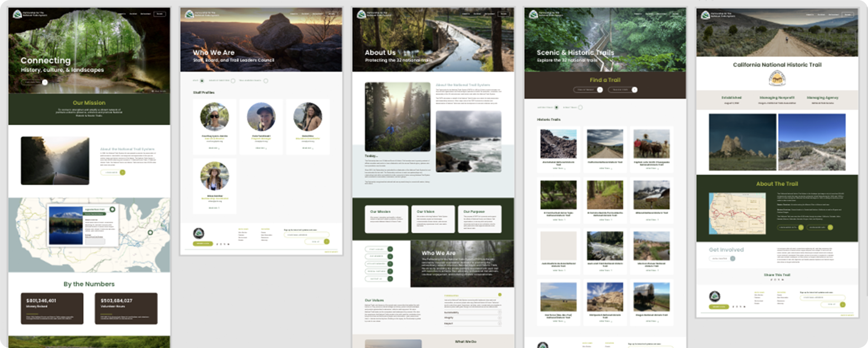Open the Our Purpose card on About Us mockup
The image size is (868, 348).
(x=479, y=219)
